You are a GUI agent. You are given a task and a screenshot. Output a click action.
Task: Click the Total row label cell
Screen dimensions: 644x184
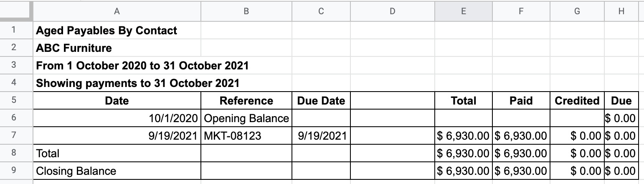coord(117,153)
